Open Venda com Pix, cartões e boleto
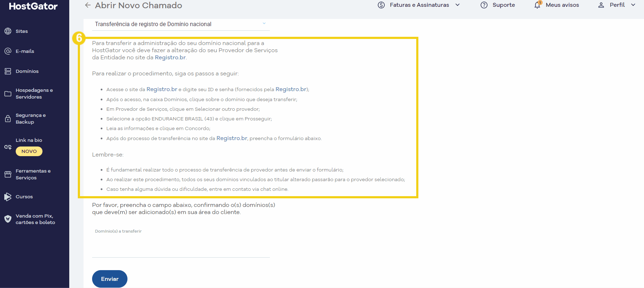 point(35,219)
